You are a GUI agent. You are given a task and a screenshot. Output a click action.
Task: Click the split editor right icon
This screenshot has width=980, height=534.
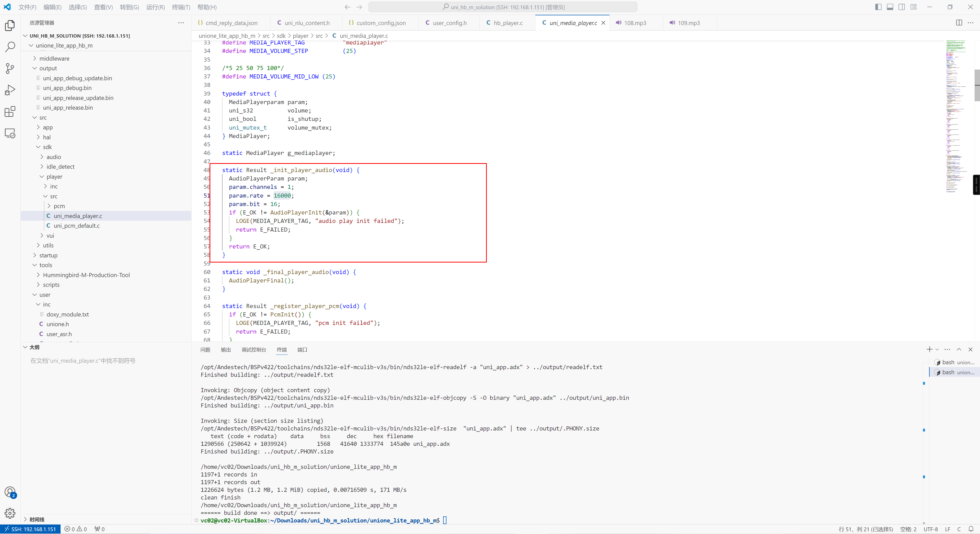(x=959, y=23)
